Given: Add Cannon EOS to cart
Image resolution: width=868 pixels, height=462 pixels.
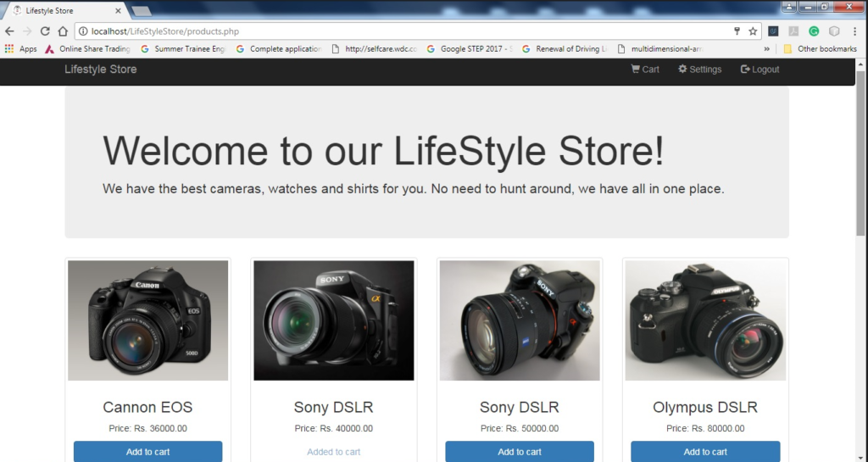Looking at the screenshot, I should [x=147, y=452].
